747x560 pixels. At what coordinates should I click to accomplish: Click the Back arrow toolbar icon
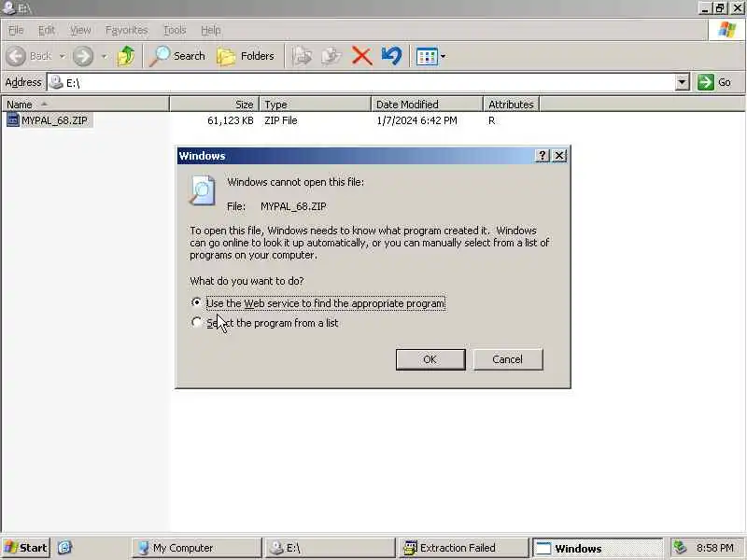pos(16,56)
